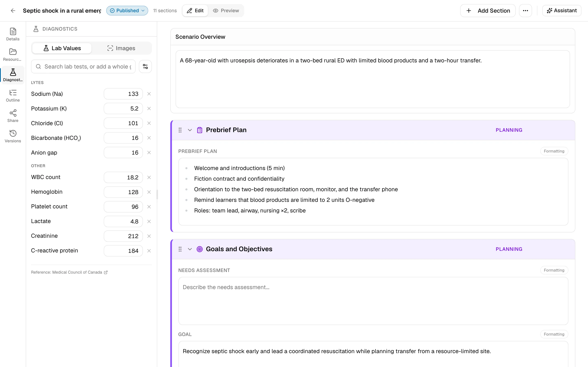Open the Versions history panel
The image size is (588, 367).
[x=13, y=136]
